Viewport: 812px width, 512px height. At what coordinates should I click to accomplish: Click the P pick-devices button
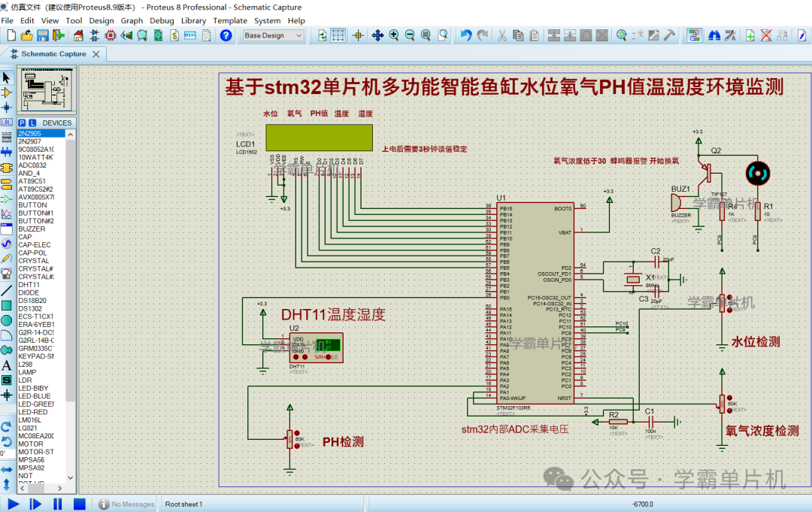coord(23,123)
